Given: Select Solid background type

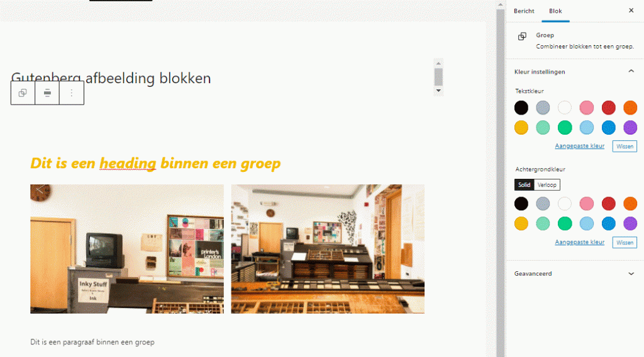Looking at the screenshot, I should click(524, 184).
